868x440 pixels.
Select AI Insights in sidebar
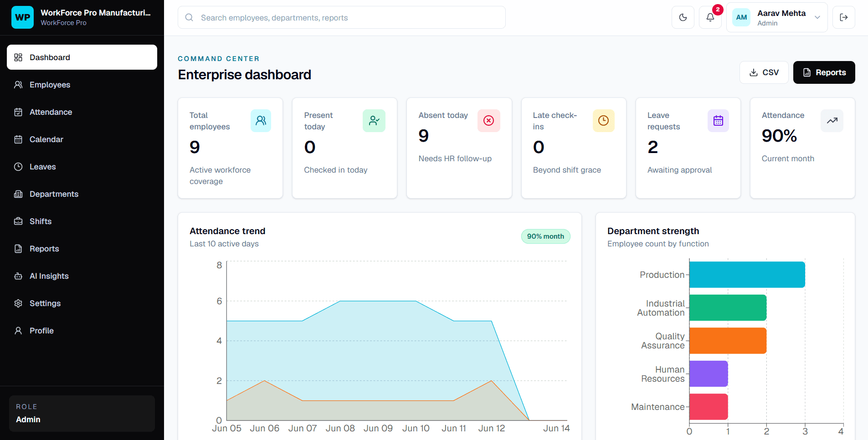[x=82, y=276]
